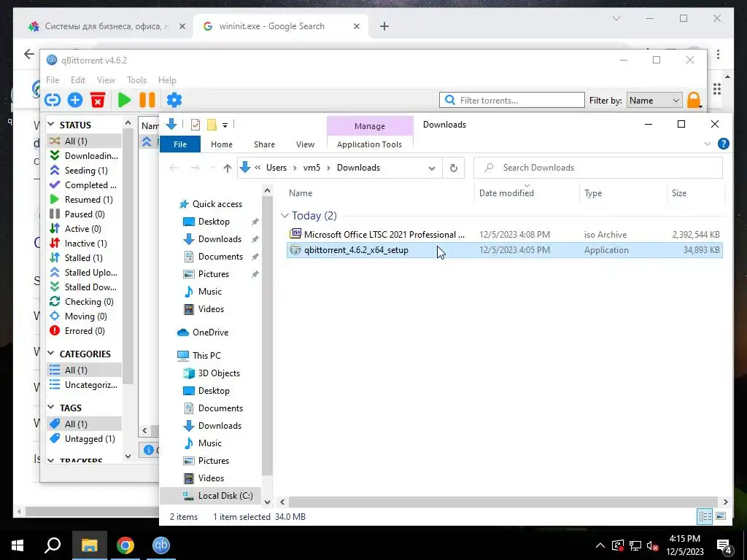Click Users in address breadcrumb
This screenshot has width=747, height=560.
(x=276, y=168)
